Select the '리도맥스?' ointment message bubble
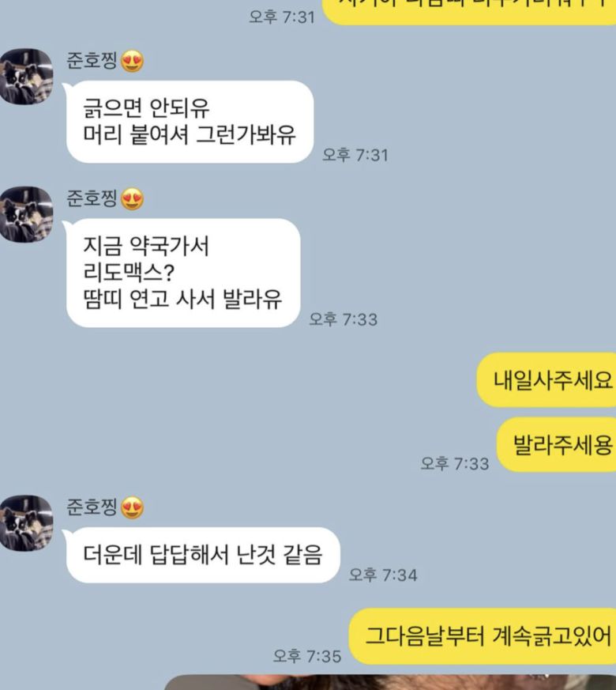 click(183, 273)
